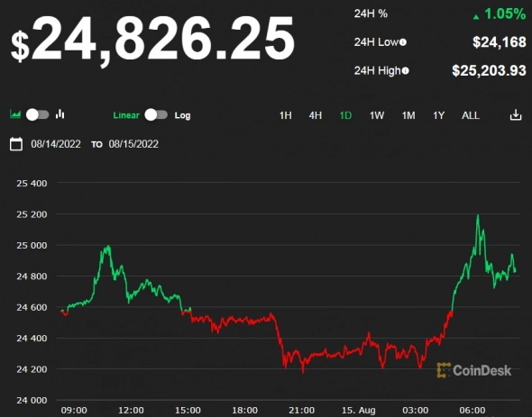
Task: Click the area chart icon
Action: 15,113
